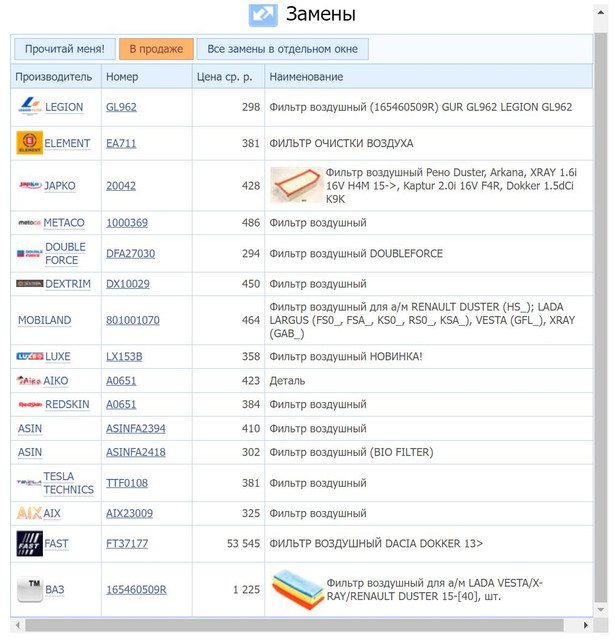Open part number DX10029
This screenshot has width=615, height=640.
pyautogui.click(x=128, y=284)
